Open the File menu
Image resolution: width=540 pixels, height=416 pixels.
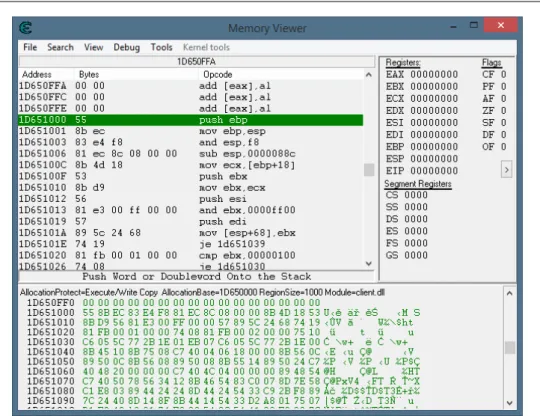(x=30, y=47)
